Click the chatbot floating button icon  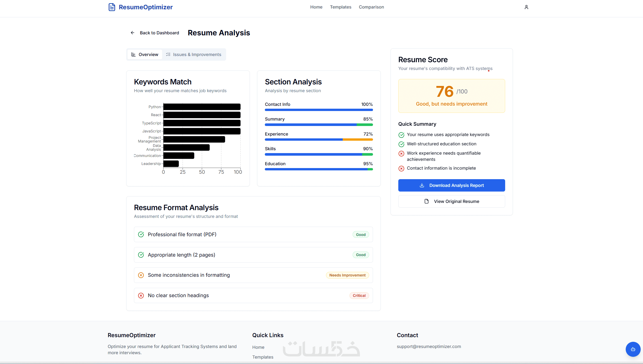(x=633, y=349)
